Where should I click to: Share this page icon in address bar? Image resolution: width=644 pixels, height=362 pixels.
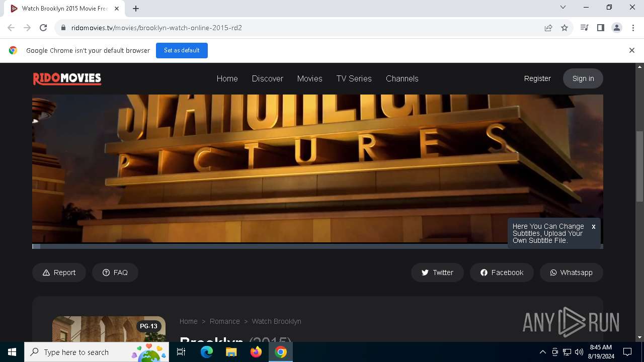tap(548, 28)
